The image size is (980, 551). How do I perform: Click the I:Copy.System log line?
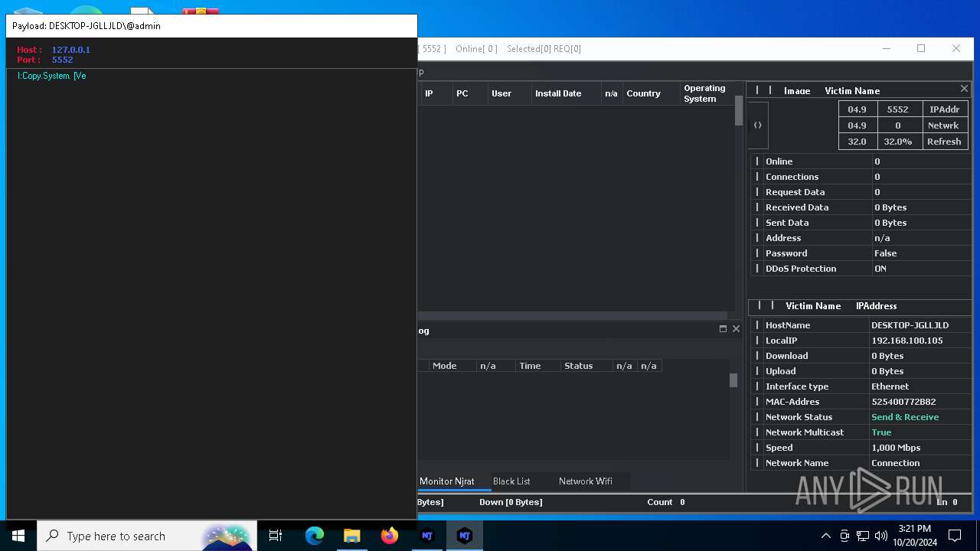(x=51, y=76)
